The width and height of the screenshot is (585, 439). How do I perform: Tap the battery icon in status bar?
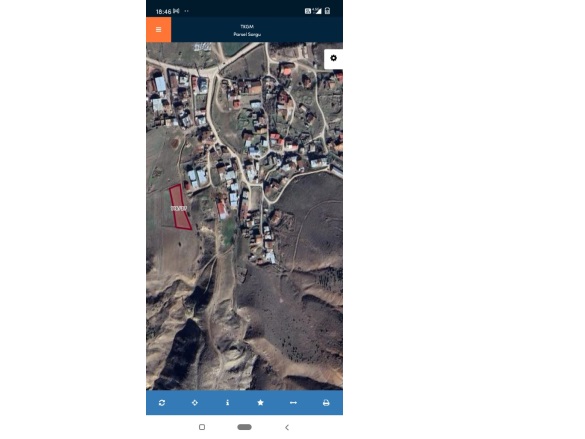coord(327,11)
